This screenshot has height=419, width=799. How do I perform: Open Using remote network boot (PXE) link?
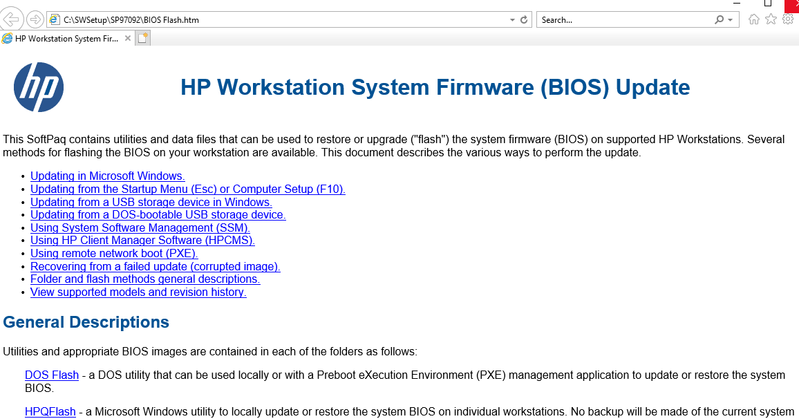point(114,253)
